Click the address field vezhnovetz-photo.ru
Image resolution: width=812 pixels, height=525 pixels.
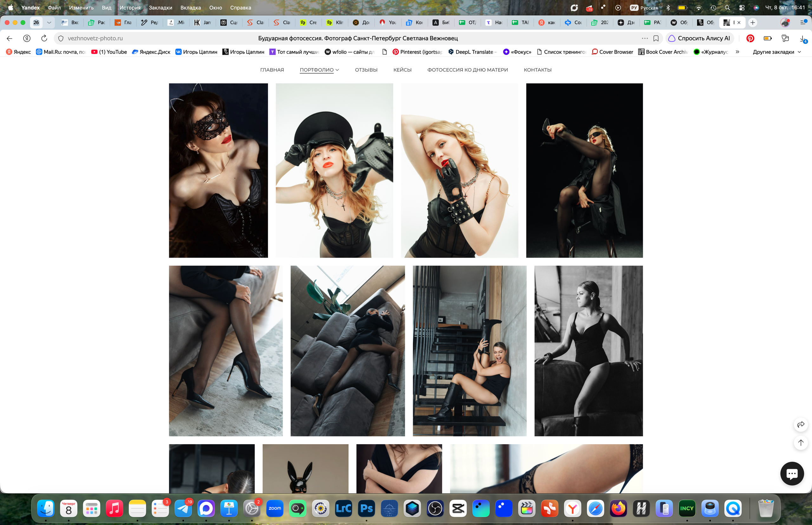click(95, 38)
